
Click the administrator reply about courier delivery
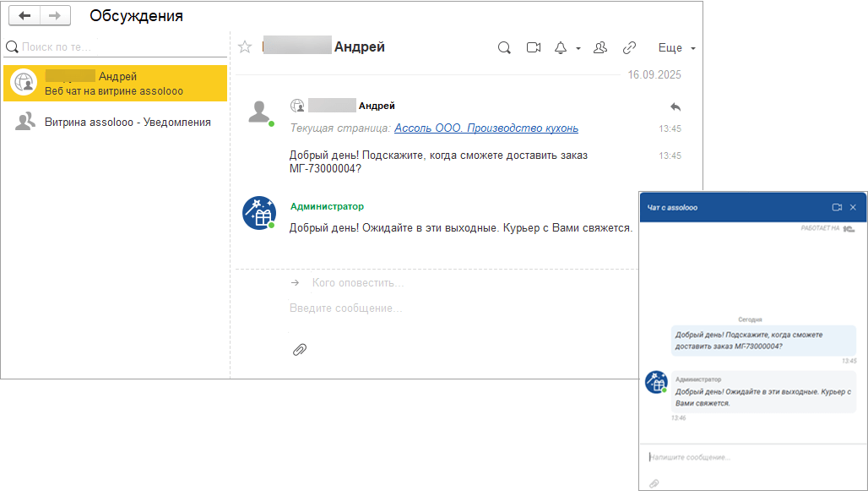[460, 228]
